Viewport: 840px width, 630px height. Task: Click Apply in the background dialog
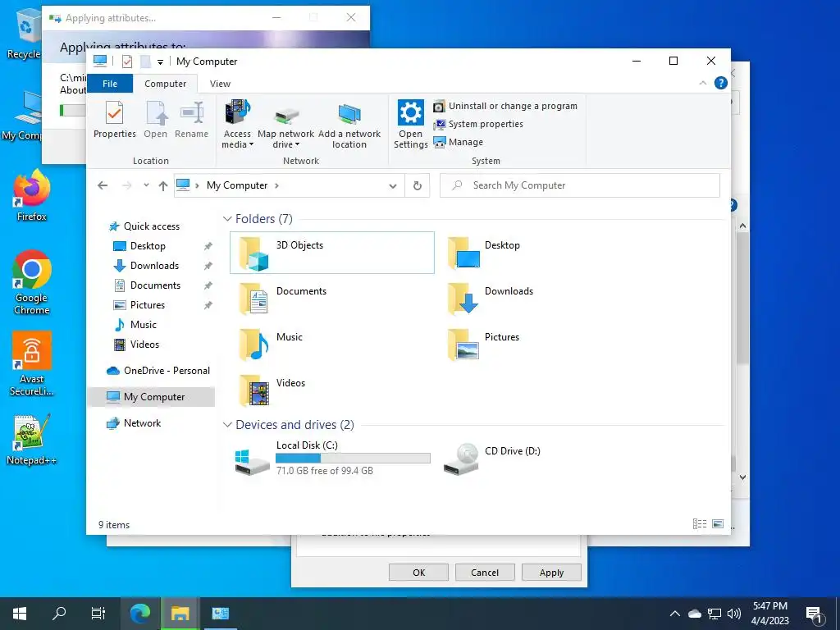(551, 572)
